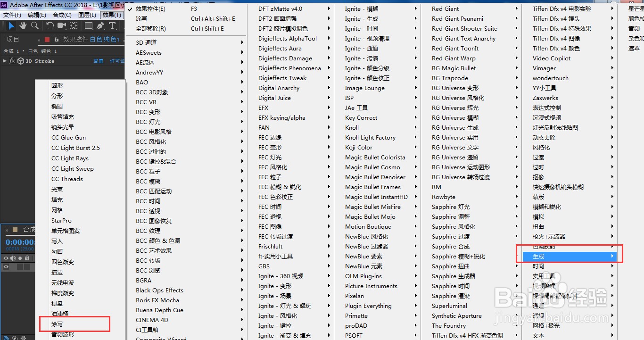Select the Hand tool
The image size is (644, 340).
23,25
